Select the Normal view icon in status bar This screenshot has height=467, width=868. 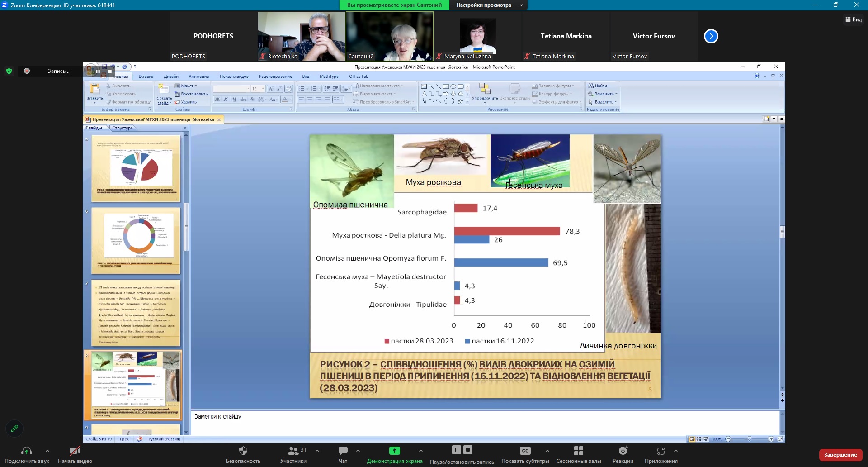pyautogui.click(x=692, y=439)
